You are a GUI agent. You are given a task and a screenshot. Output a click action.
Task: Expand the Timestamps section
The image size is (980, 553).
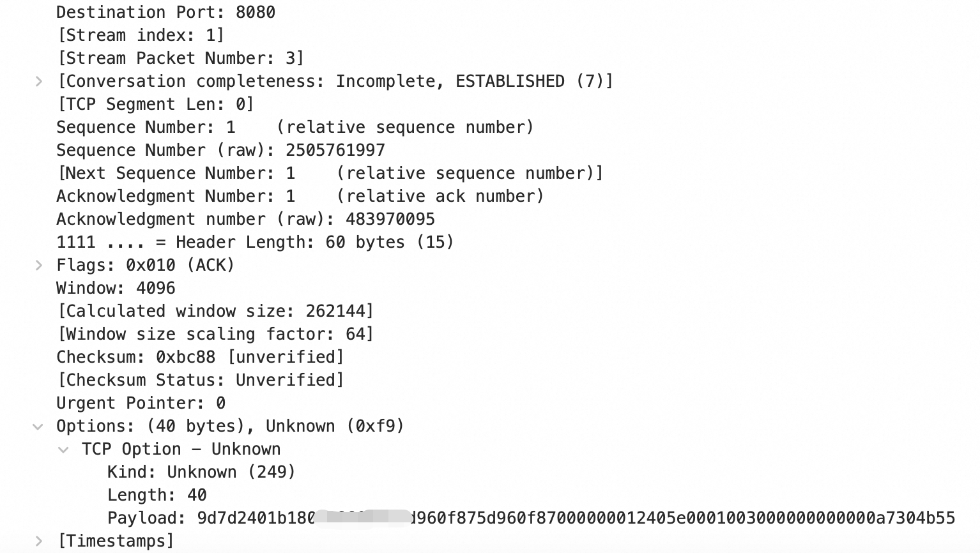[x=39, y=542]
